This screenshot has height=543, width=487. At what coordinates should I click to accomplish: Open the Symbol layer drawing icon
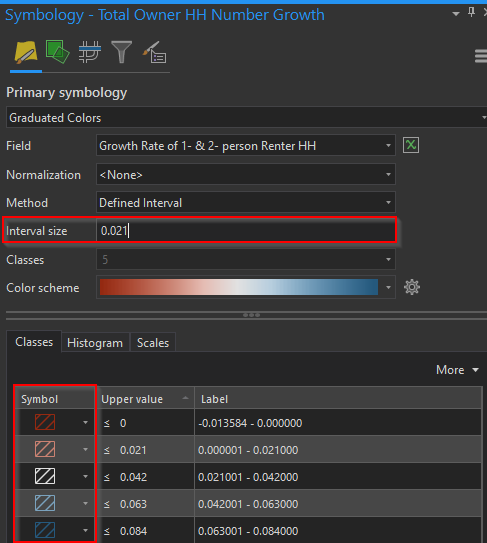click(89, 52)
